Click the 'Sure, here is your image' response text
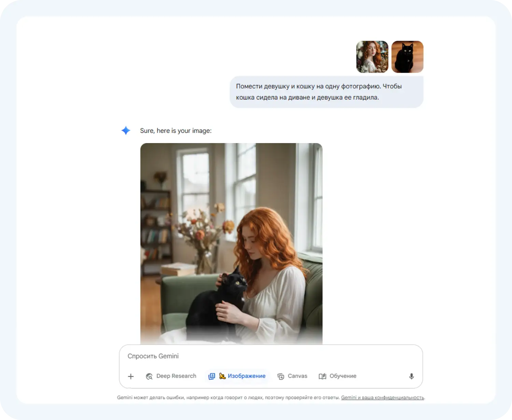This screenshot has height=420, width=512. pyautogui.click(x=176, y=131)
